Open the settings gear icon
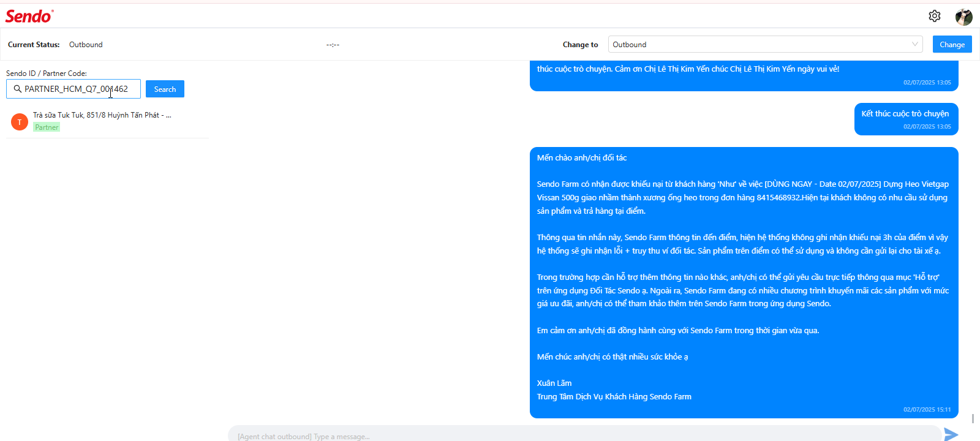 pos(934,16)
